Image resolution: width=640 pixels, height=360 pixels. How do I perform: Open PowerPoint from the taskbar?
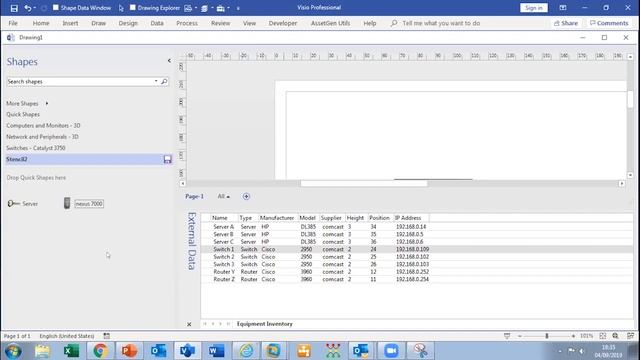click(x=129, y=351)
